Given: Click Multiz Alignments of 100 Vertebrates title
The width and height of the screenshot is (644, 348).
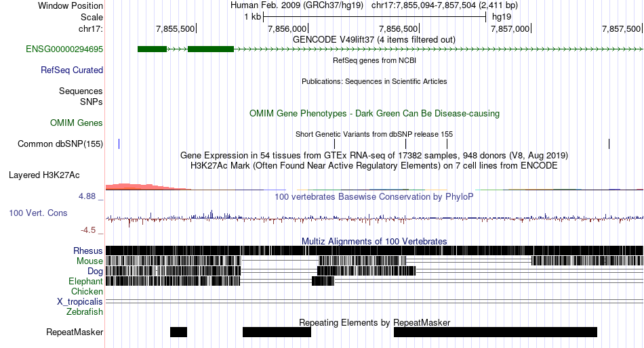Looking at the screenshot, I should (x=374, y=241).
